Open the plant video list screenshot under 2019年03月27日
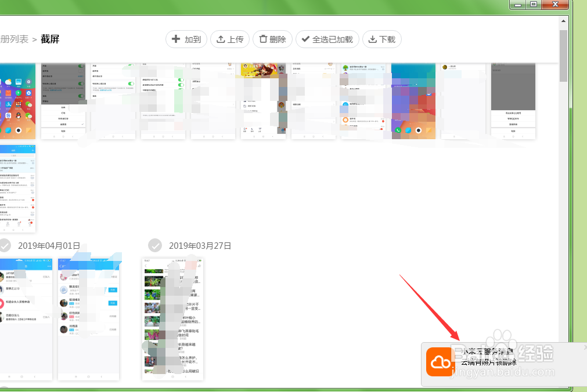Image resolution: width=587 pixels, height=392 pixels. pos(172,319)
